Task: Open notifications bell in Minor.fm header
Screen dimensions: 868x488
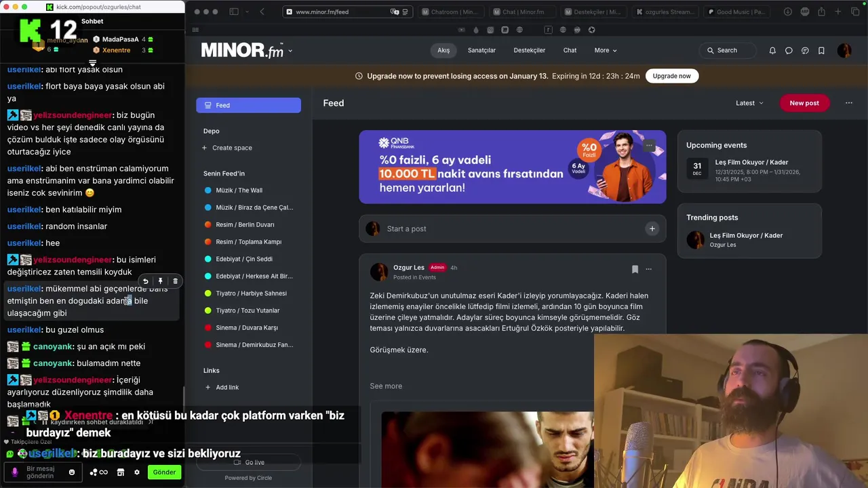Action: pos(772,50)
